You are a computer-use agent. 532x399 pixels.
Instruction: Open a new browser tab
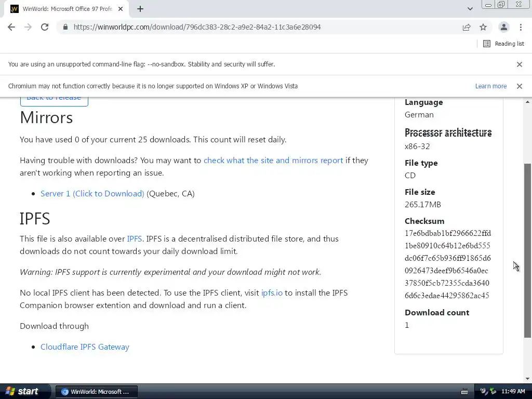(140, 9)
